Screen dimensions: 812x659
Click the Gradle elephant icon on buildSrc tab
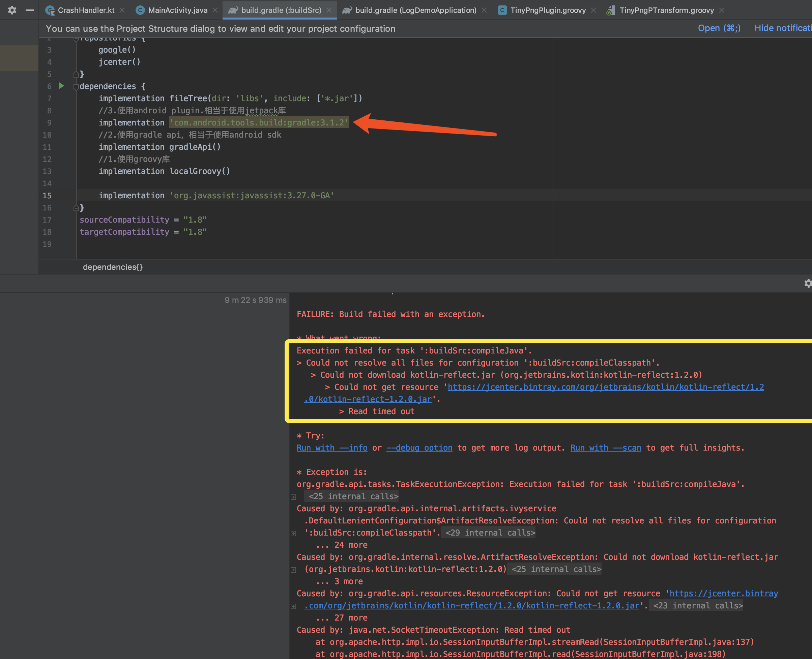pyautogui.click(x=233, y=10)
